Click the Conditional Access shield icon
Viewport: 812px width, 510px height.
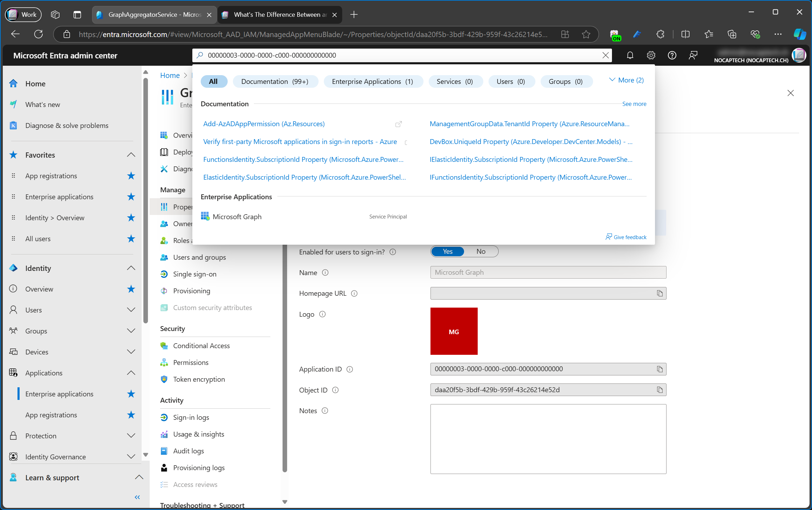[164, 345]
